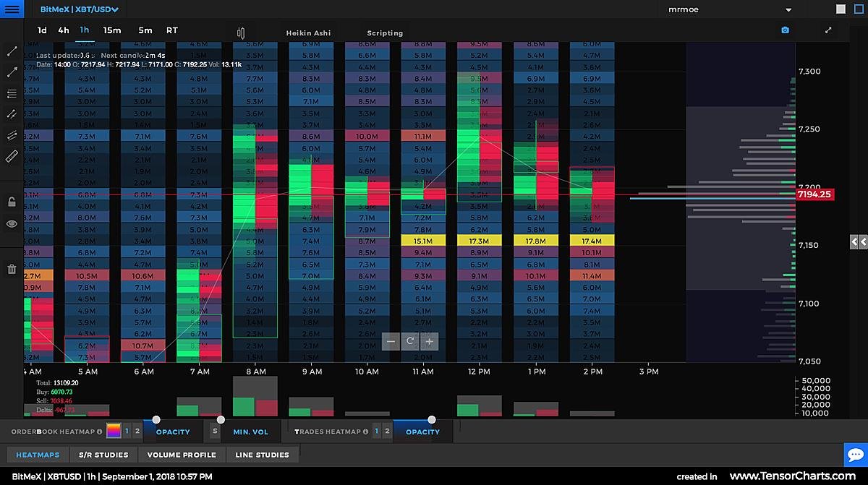Switch to the 5m timeframe
Image resolution: width=868 pixels, height=485 pixels.
point(145,30)
